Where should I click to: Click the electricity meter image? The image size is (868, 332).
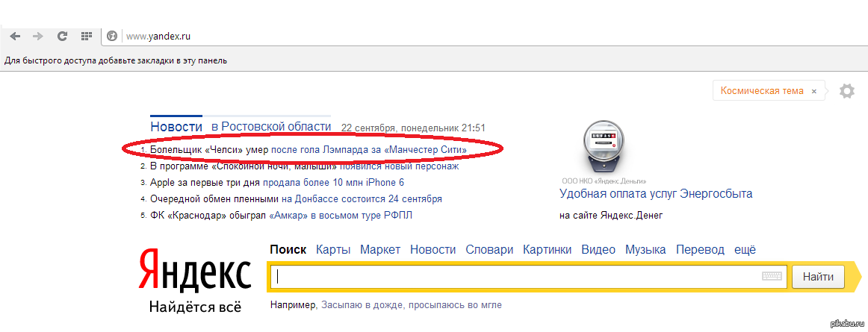tap(604, 146)
